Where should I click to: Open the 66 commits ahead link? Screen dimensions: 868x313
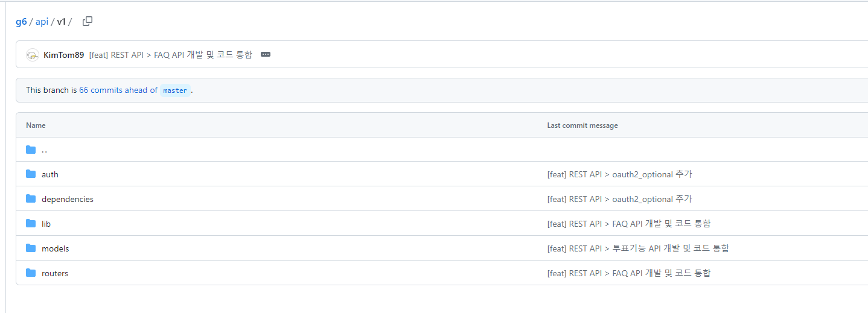pyautogui.click(x=118, y=90)
